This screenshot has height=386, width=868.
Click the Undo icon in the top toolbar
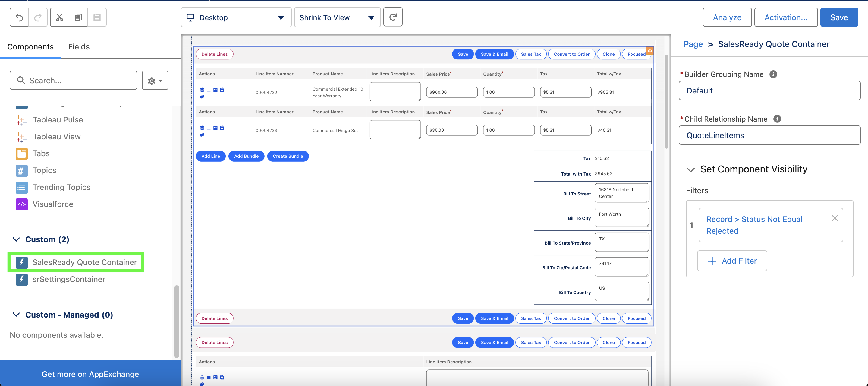pyautogui.click(x=19, y=17)
